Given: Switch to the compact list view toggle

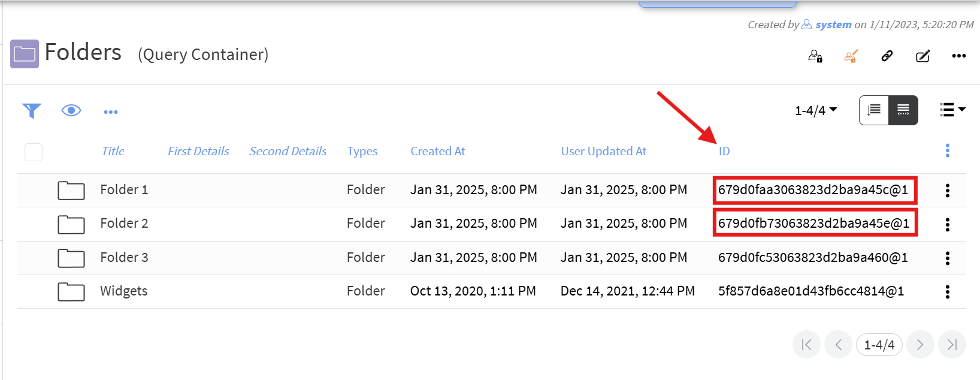Looking at the screenshot, I should click(903, 110).
